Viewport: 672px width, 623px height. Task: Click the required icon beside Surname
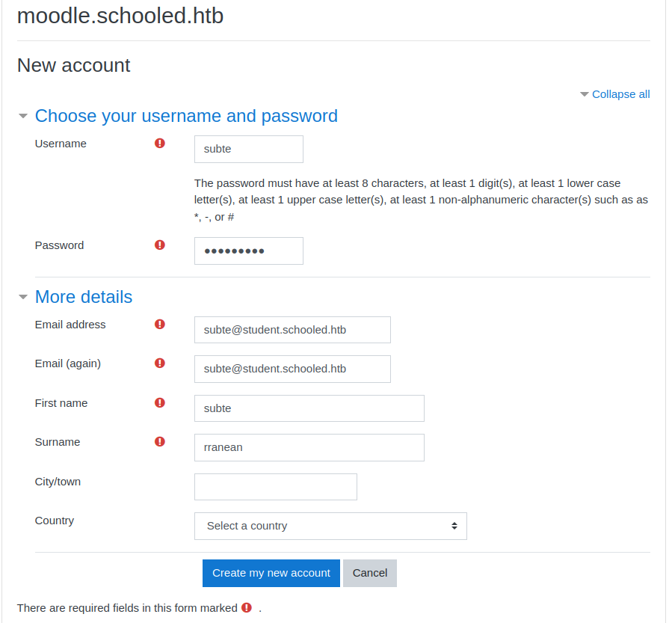pyautogui.click(x=160, y=441)
